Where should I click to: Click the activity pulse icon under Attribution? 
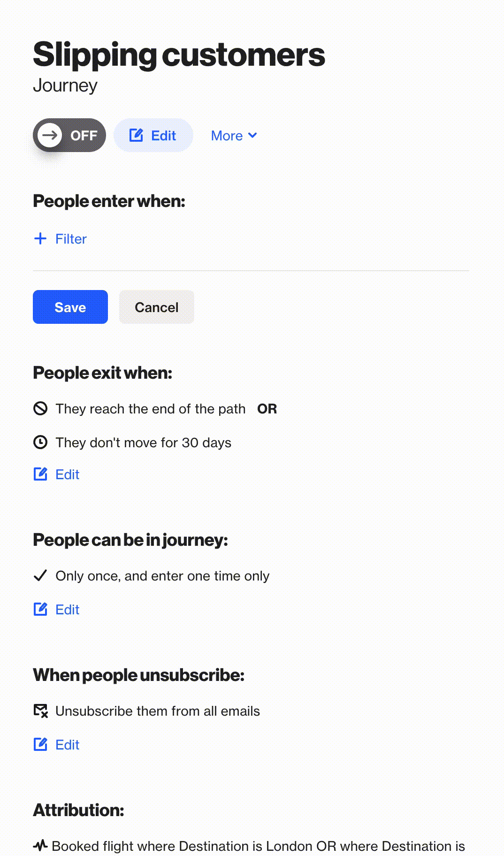(40, 845)
